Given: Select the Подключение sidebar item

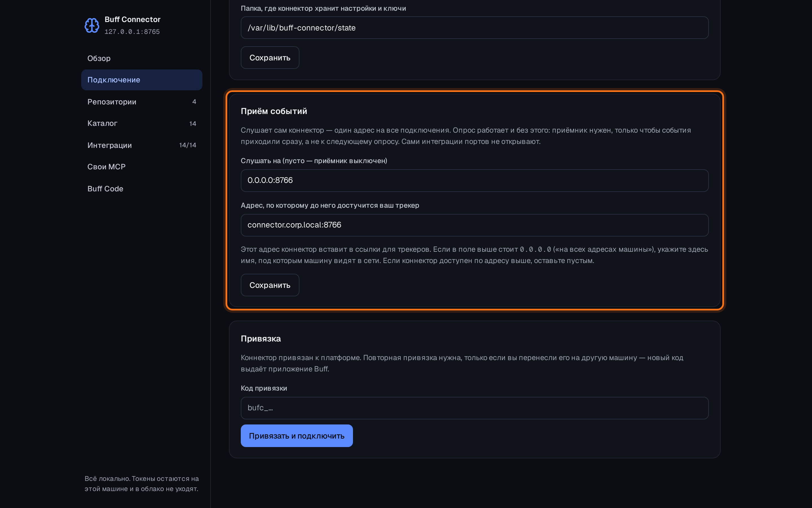Looking at the screenshot, I should (142, 80).
